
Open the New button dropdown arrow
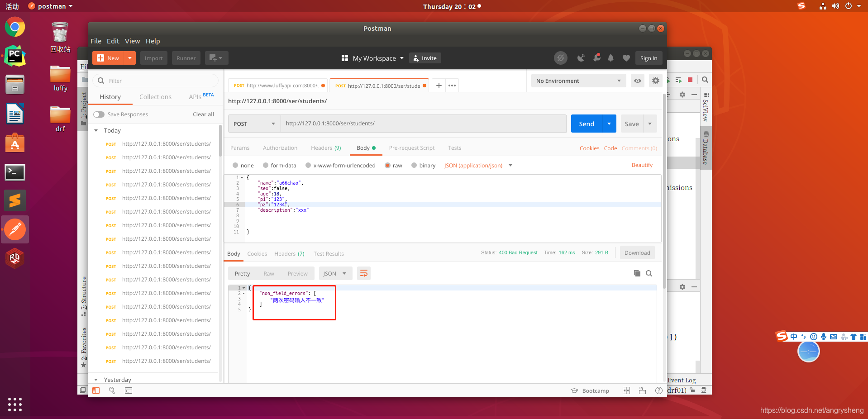tap(130, 58)
